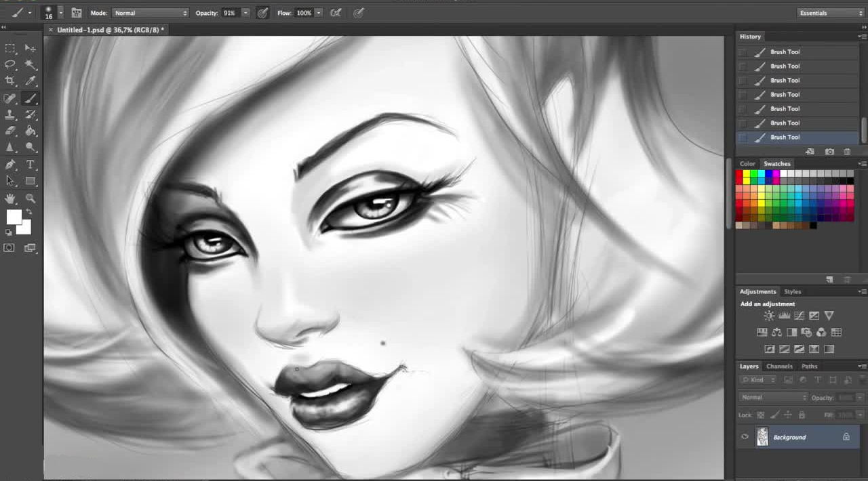Add a Brightness/Contrast adjustment
Screen dimensions: 868x481
coord(769,316)
